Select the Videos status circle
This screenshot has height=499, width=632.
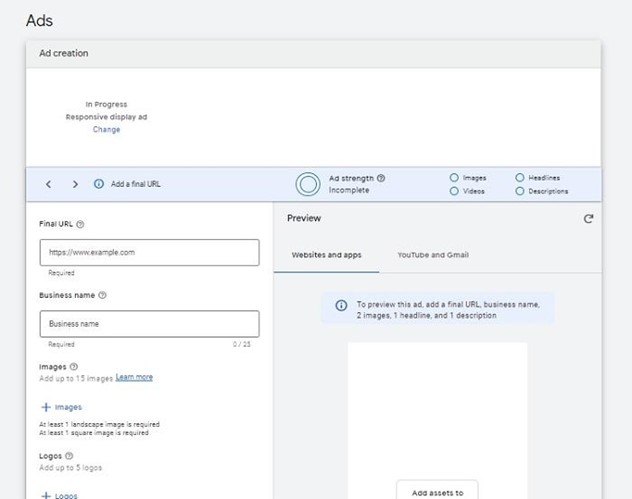click(454, 191)
